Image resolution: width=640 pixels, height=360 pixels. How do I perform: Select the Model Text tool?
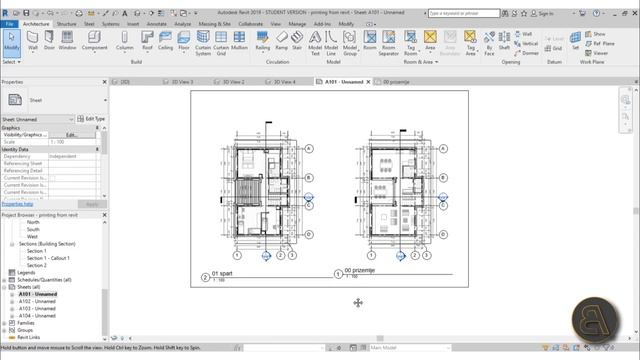click(x=315, y=43)
